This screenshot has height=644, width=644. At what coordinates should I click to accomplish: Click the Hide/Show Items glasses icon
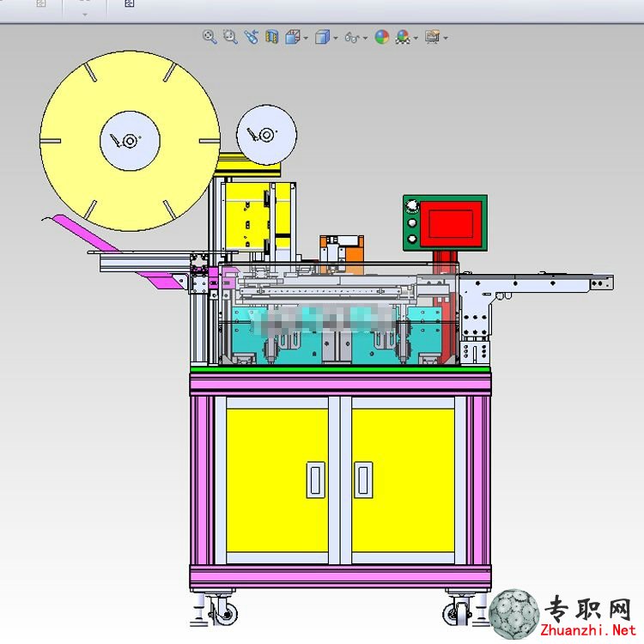[x=352, y=38]
